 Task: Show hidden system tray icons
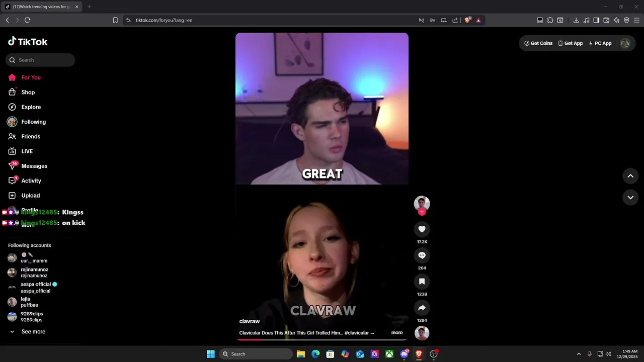click(579, 354)
